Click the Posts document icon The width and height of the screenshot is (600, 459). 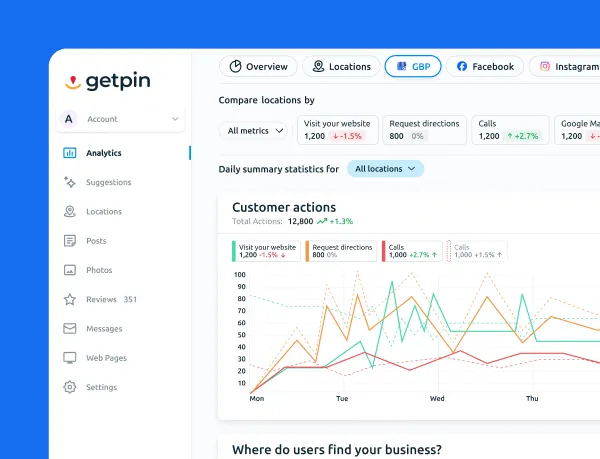coord(70,241)
